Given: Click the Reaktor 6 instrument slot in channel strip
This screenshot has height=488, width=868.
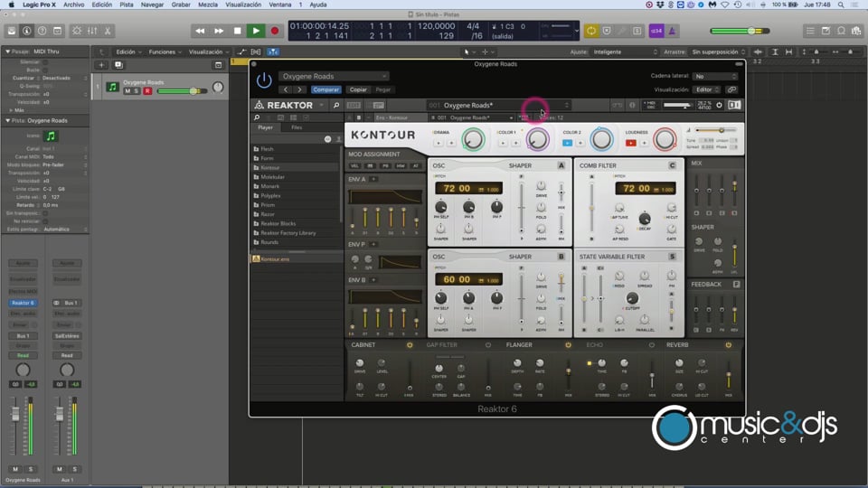Looking at the screenshot, I should (x=23, y=303).
